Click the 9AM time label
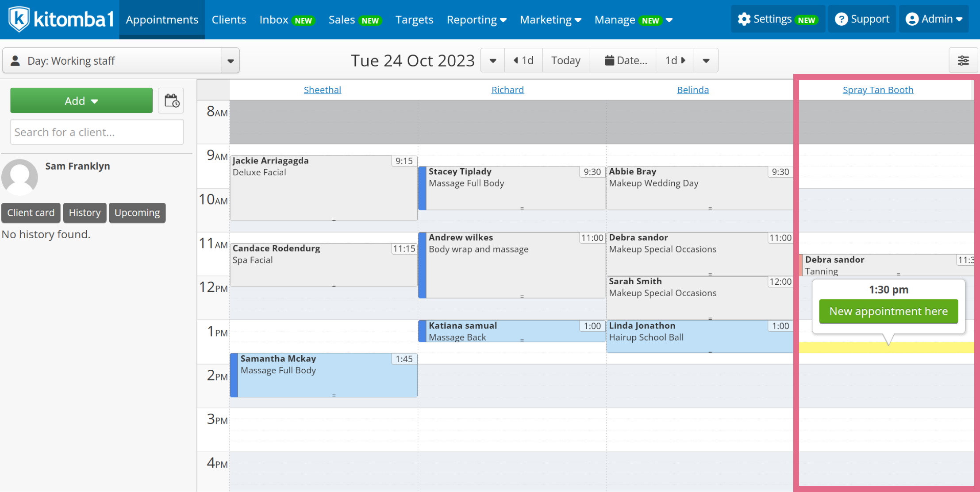Image resolution: width=980 pixels, height=492 pixels. pyautogui.click(x=217, y=155)
